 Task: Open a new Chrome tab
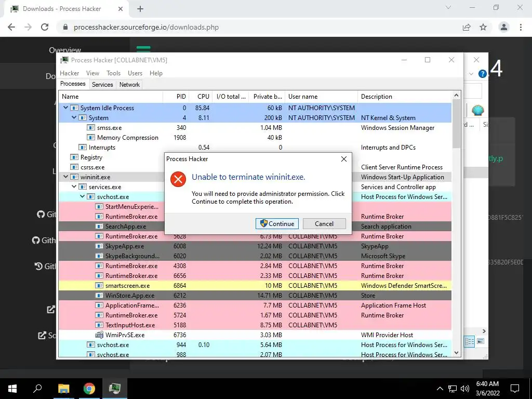pyautogui.click(x=140, y=9)
